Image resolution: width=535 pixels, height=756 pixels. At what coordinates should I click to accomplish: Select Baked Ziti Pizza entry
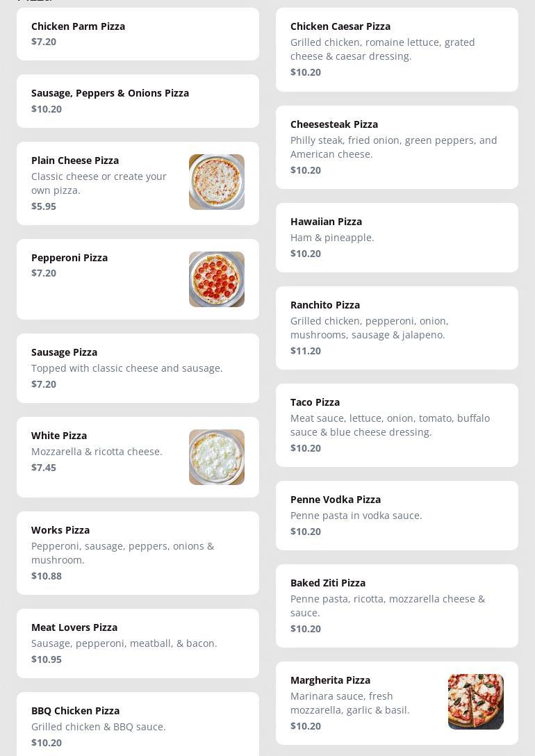point(397,606)
